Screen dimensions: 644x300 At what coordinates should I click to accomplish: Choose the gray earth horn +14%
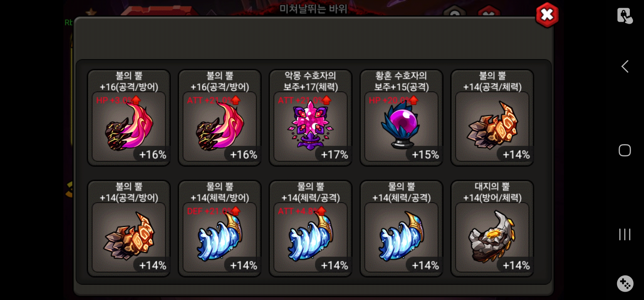(x=492, y=229)
